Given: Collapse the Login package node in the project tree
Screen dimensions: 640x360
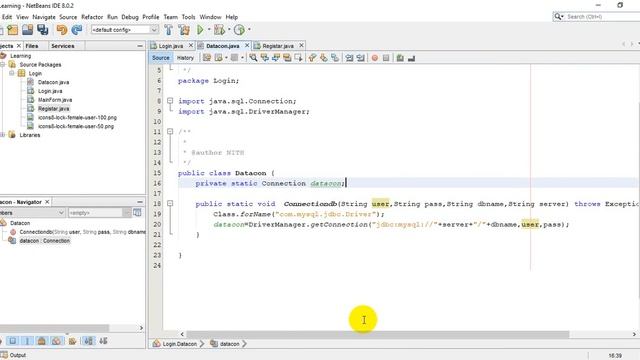Looking at the screenshot, I should 12,73.
